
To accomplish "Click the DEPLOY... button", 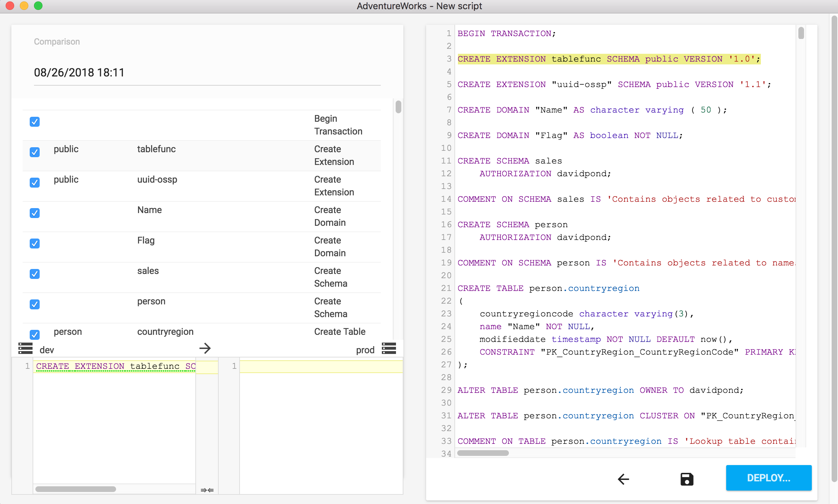I will click(769, 478).
